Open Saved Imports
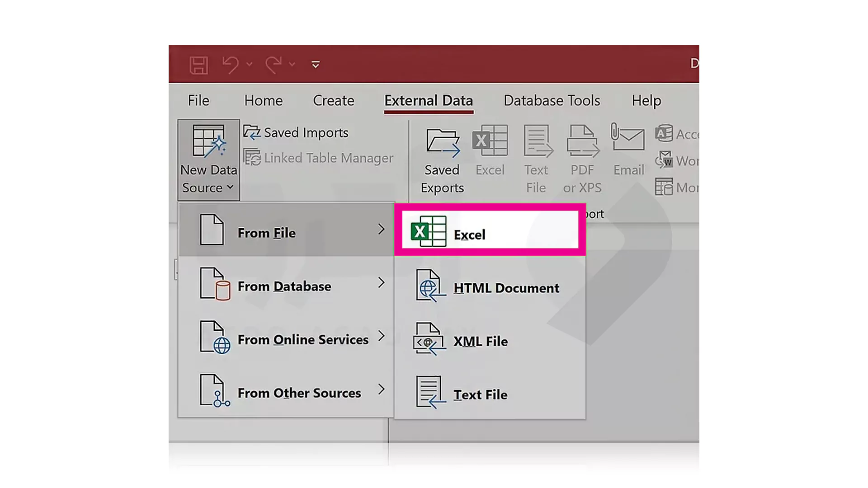This screenshot has height=488, width=868. (296, 132)
